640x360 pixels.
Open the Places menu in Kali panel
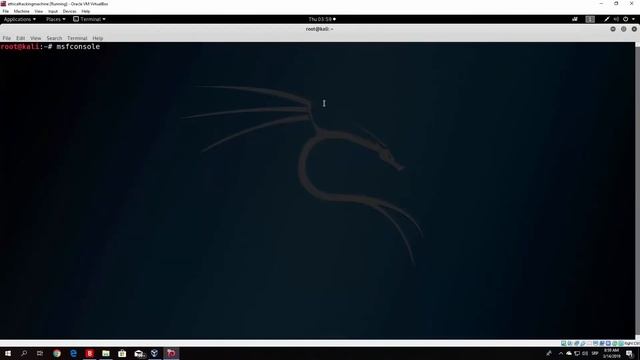tap(56, 19)
